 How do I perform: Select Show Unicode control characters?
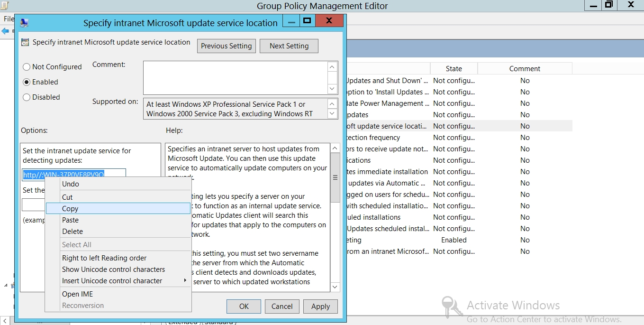118,269
